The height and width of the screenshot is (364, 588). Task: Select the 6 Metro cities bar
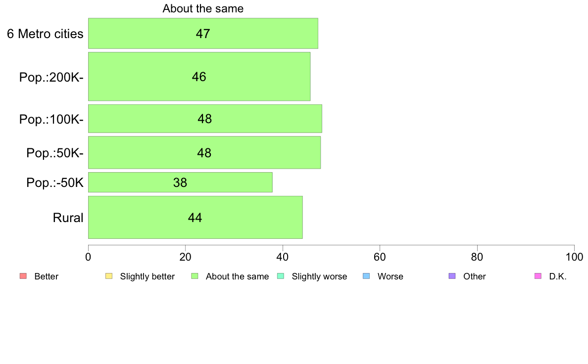203,33
